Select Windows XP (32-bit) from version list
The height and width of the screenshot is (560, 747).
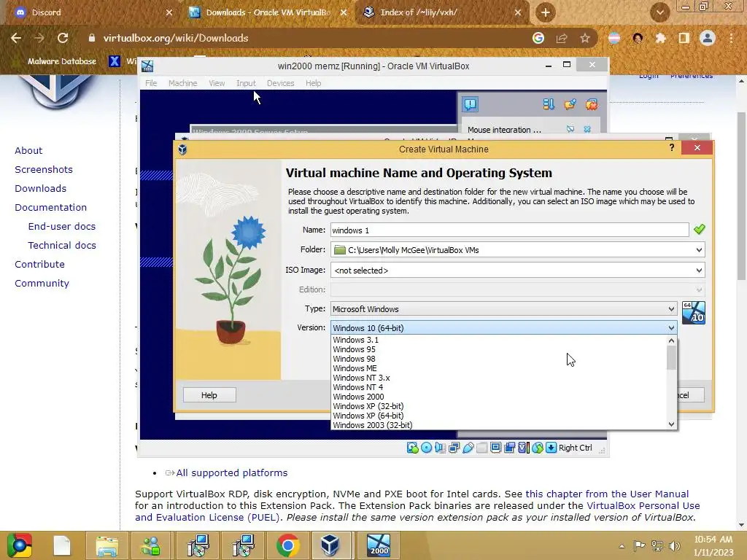tap(498, 407)
